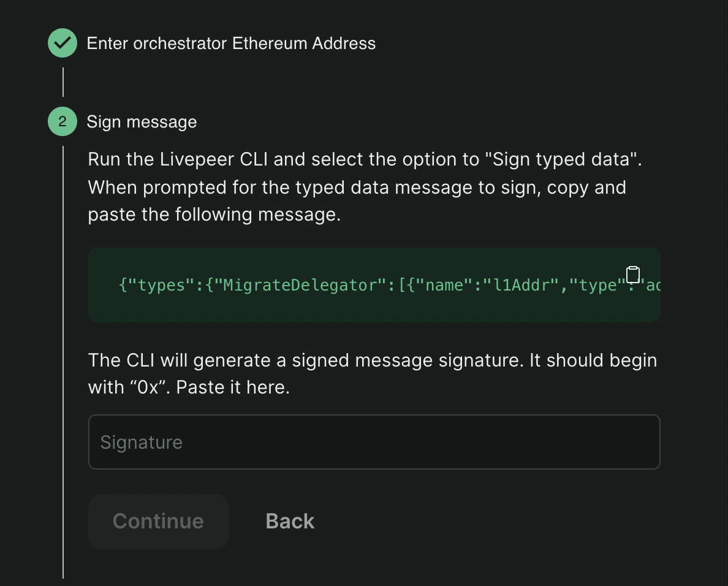Open step 2 by clicking its circle icon
The height and width of the screenshot is (586, 728).
click(x=62, y=121)
